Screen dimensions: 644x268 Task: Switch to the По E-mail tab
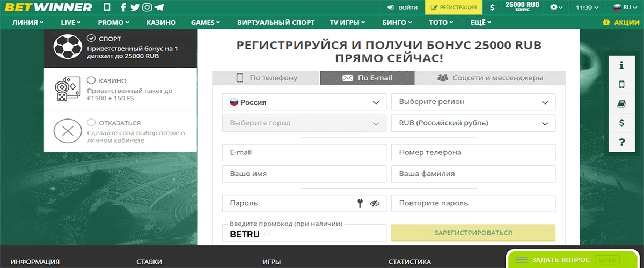(x=367, y=78)
